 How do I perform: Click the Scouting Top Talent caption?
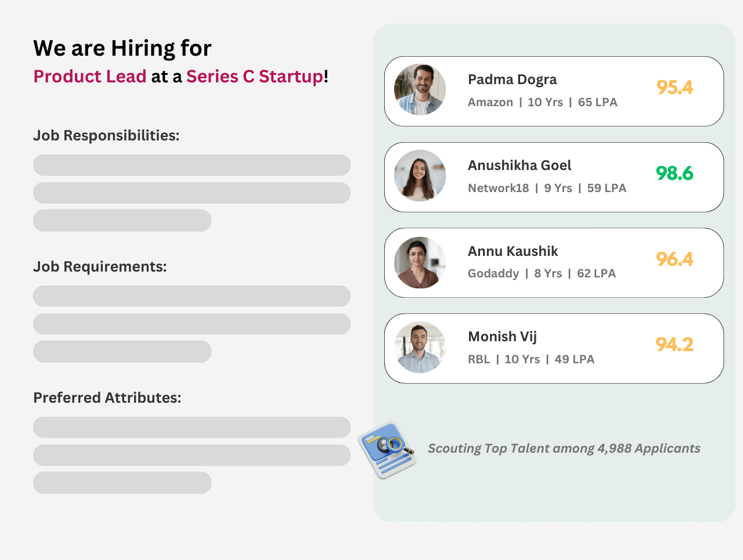[x=564, y=449]
